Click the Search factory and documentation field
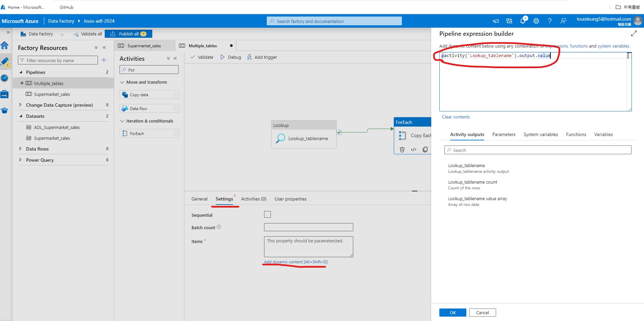This screenshot has height=321, width=644. 334,21
